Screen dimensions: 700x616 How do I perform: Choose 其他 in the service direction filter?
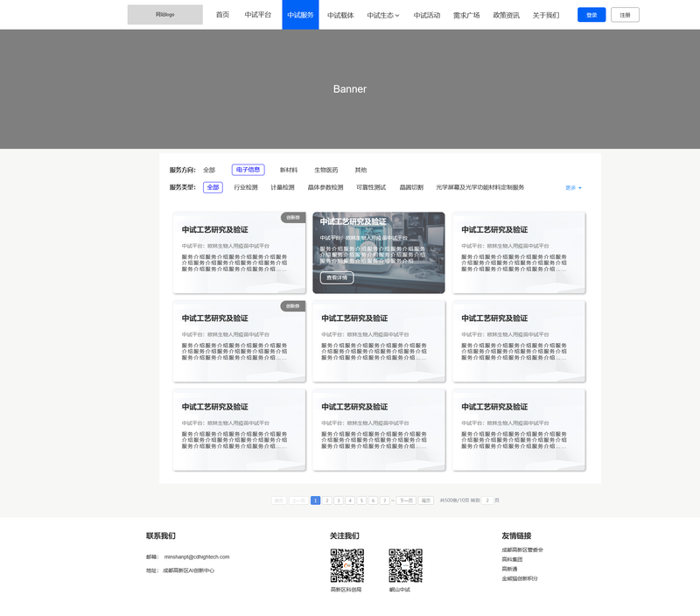pos(360,170)
